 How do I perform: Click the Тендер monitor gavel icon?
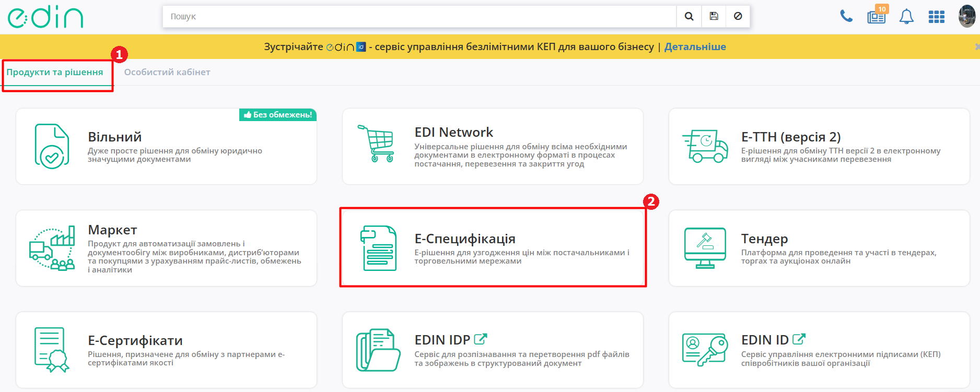[705, 248]
